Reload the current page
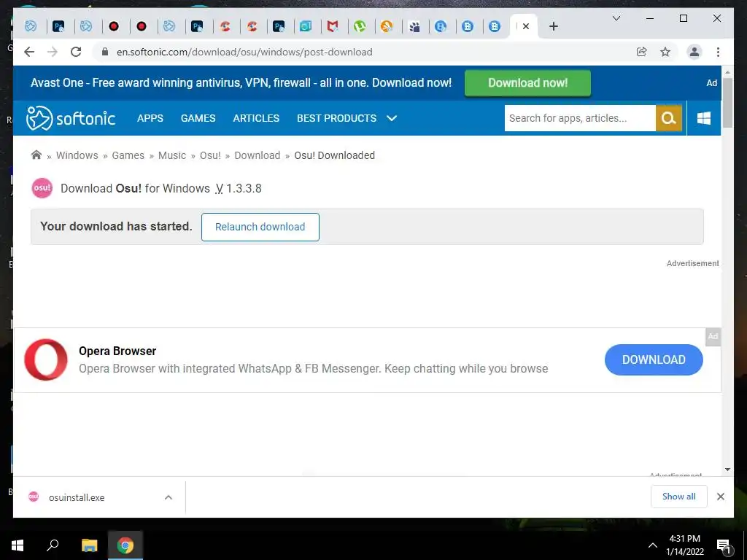This screenshot has width=747, height=560. tap(76, 52)
